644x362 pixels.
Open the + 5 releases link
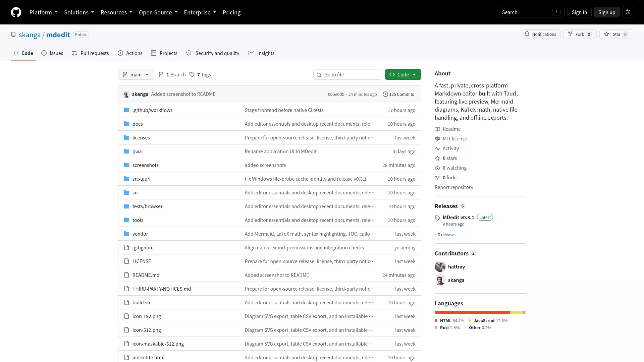tap(445, 235)
